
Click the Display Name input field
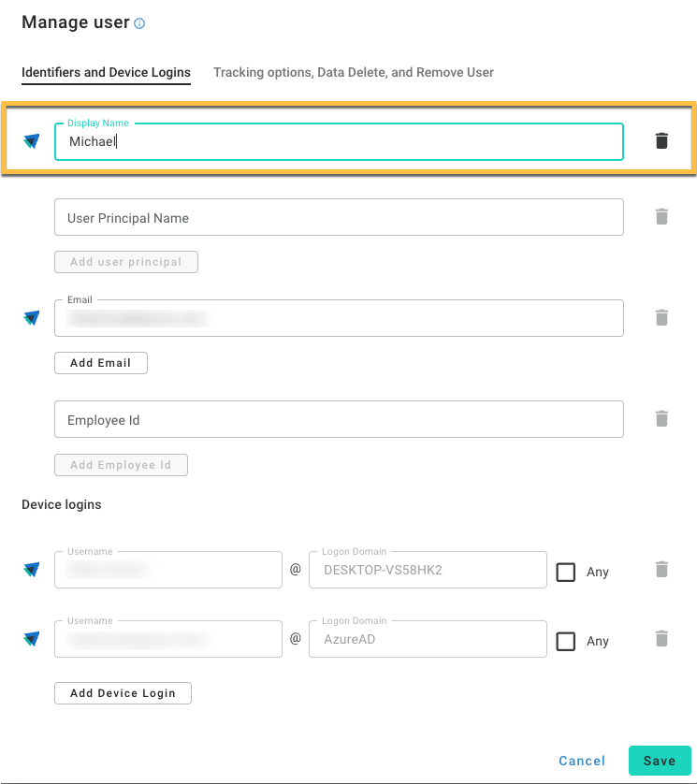(337, 141)
